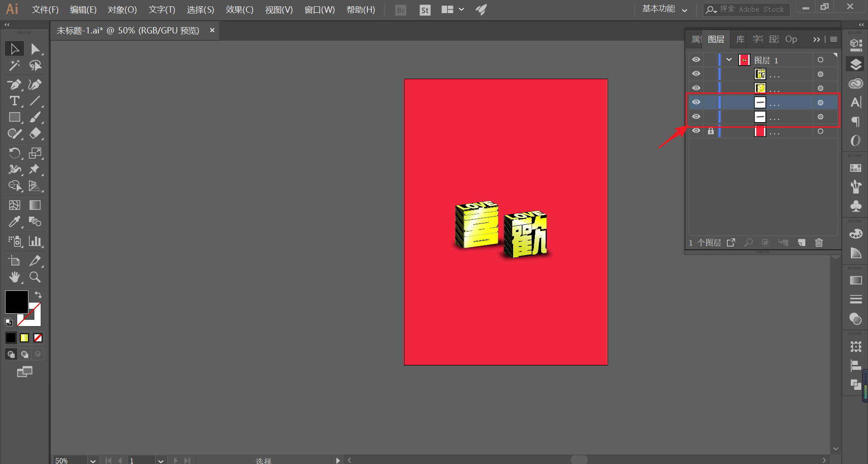Viewport: 868px width, 464px height.
Task: Collapse the left toolbar with double arrows
Action: pos(7,25)
